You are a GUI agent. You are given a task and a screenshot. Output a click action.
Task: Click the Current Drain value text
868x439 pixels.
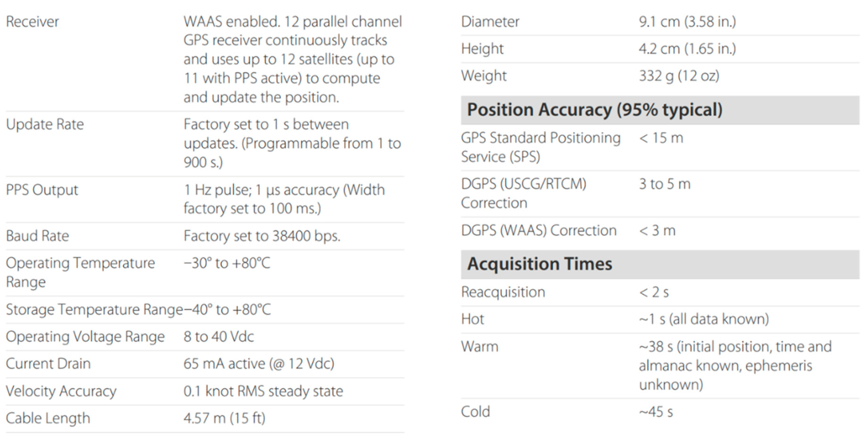click(x=259, y=364)
